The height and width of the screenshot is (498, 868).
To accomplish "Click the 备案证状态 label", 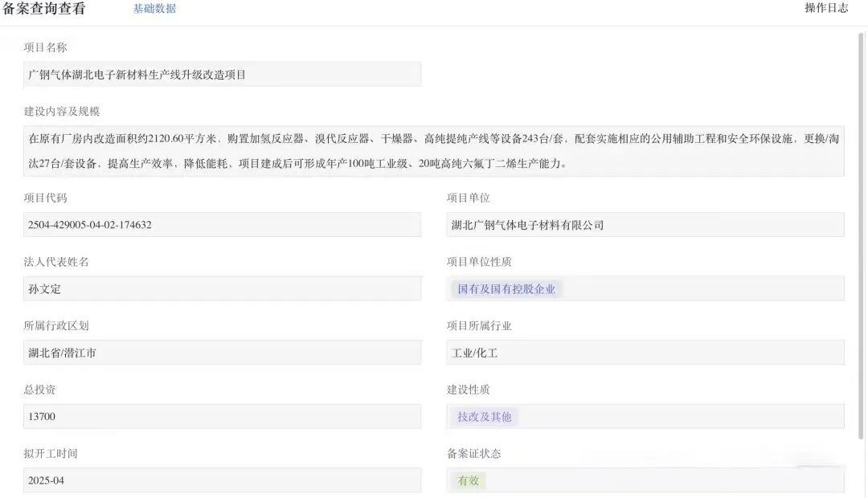I will 474,453.
